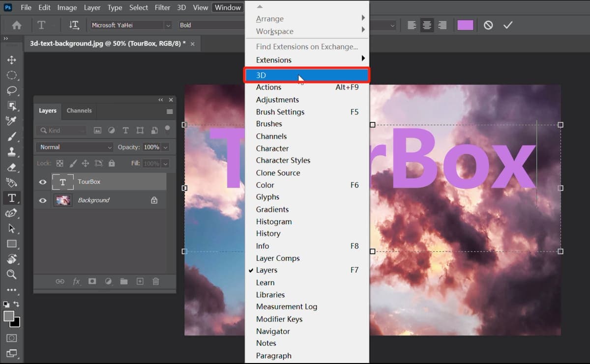Hide the TourBox text layer
Screen dimensions: 590x364
43,182
